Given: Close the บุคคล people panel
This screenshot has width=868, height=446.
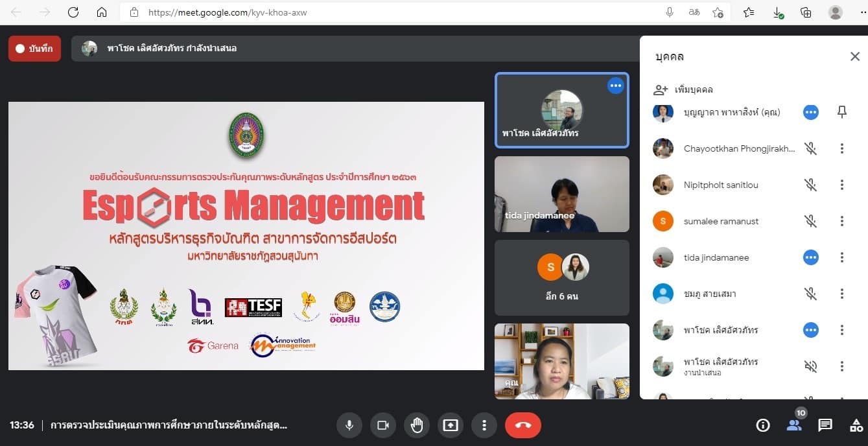Looking at the screenshot, I should click(854, 56).
